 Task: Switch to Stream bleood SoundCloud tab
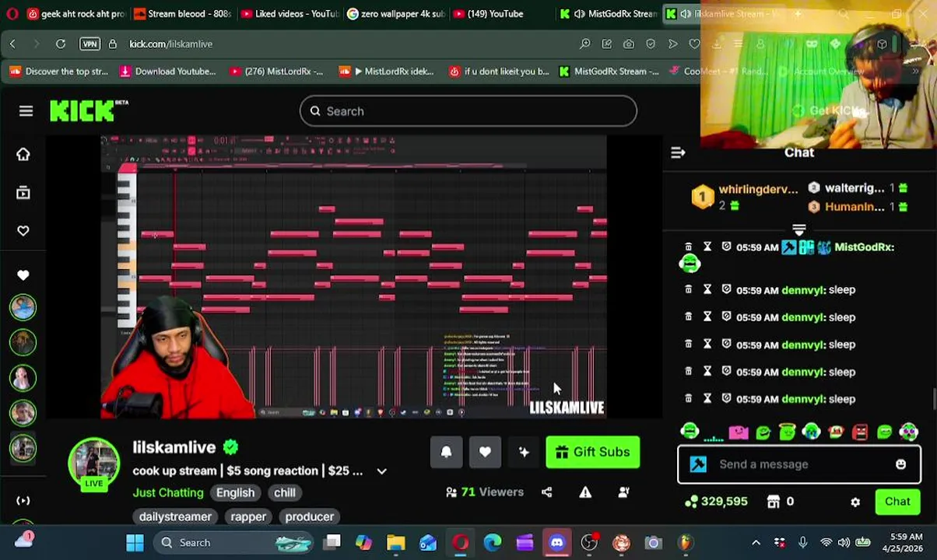click(x=181, y=13)
